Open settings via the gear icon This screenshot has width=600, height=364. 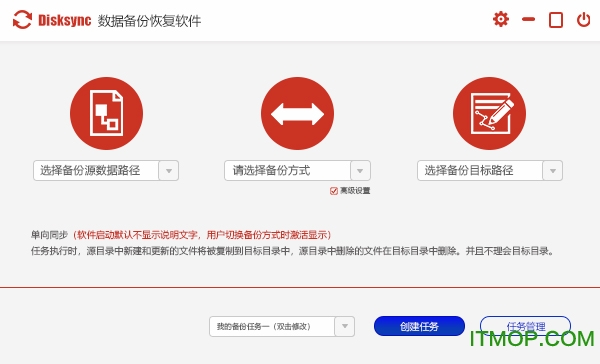click(501, 19)
